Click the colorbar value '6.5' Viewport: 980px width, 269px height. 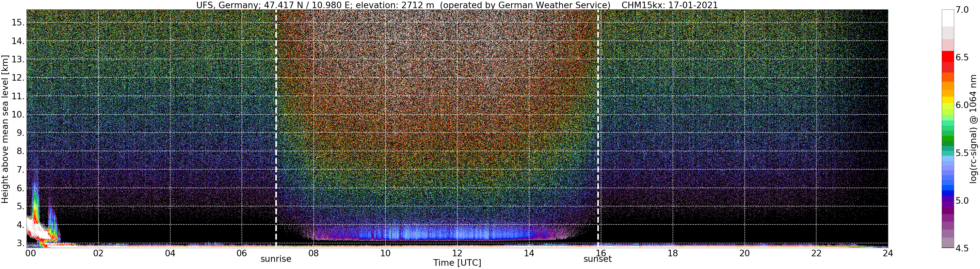point(962,57)
